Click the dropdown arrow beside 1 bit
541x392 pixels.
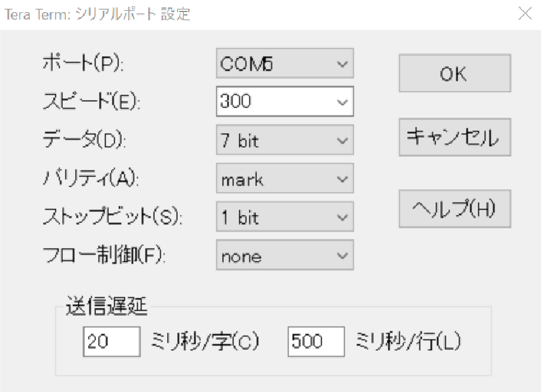[342, 217]
